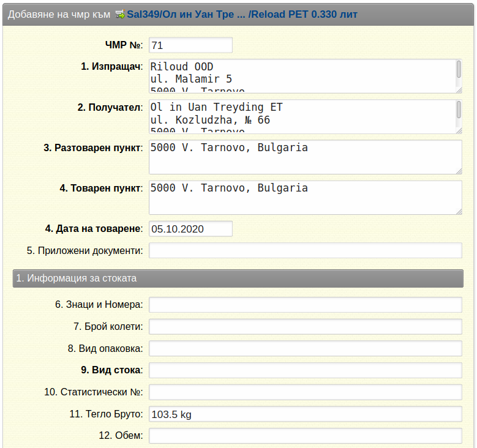Image resolution: width=477 pixels, height=448 pixels.
Task: Focus the ЧМР № field
Action: [191, 45]
